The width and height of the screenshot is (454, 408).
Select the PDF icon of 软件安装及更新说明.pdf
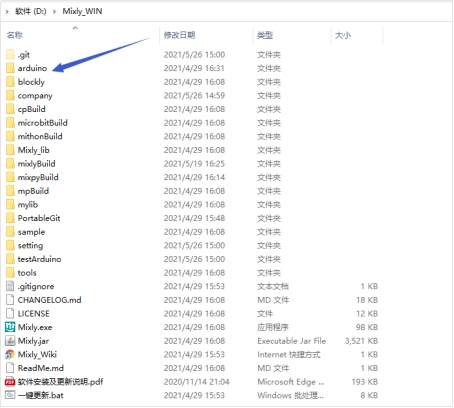click(10, 382)
